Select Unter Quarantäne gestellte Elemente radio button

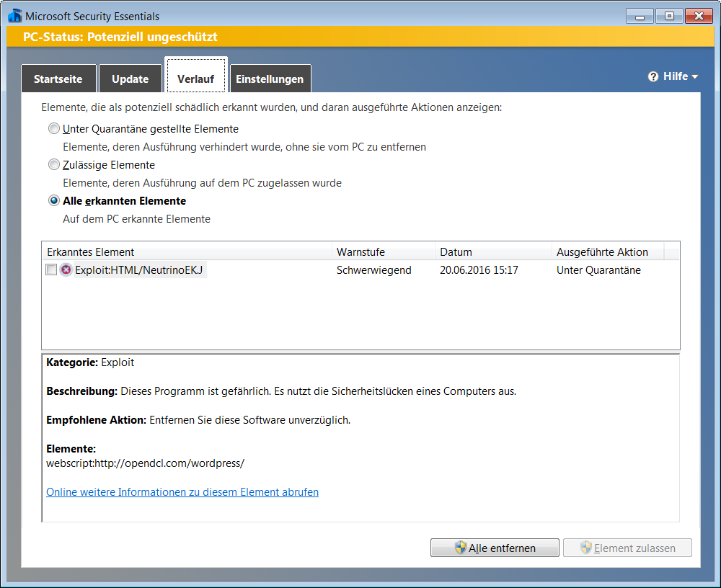(x=54, y=129)
